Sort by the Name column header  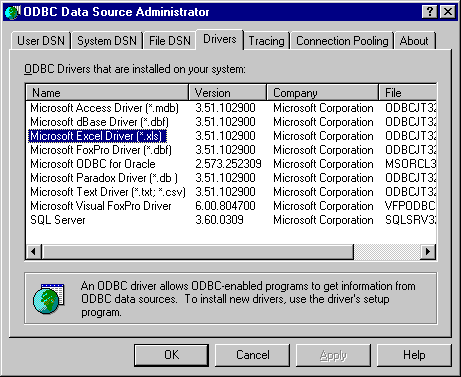click(107, 93)
